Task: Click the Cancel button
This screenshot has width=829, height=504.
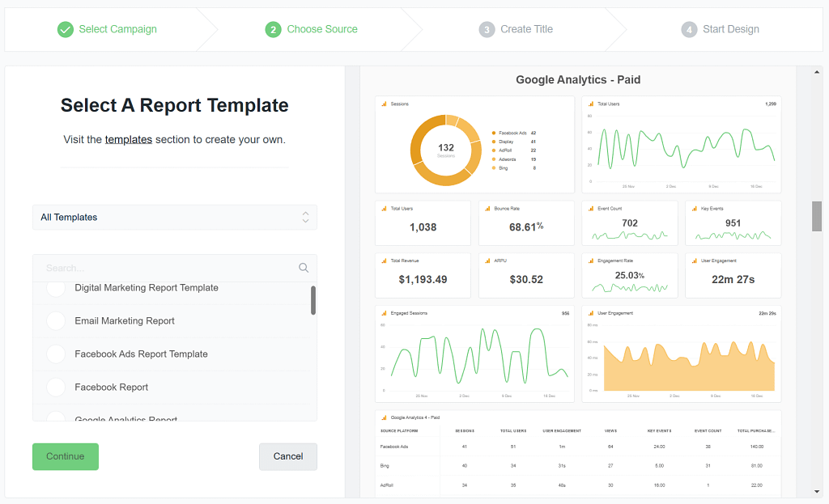Action: pyautogui.click(x=288, y=457)
